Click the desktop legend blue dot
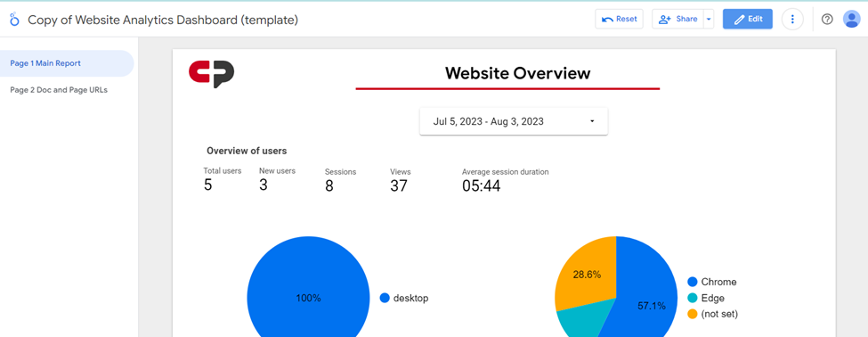 point(385,298)
